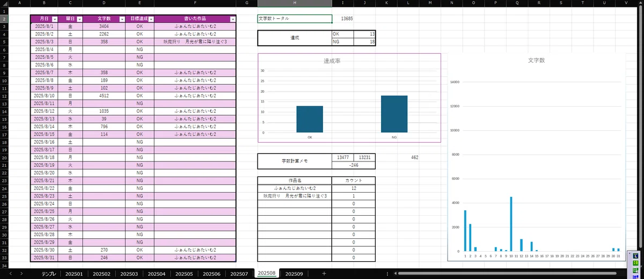The image size is (644, 279).
Task: Click the cell showing -246
Action: (x=354, y=165)
